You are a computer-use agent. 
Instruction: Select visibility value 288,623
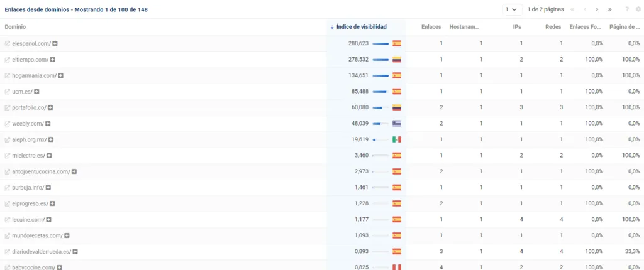point(358,43)
